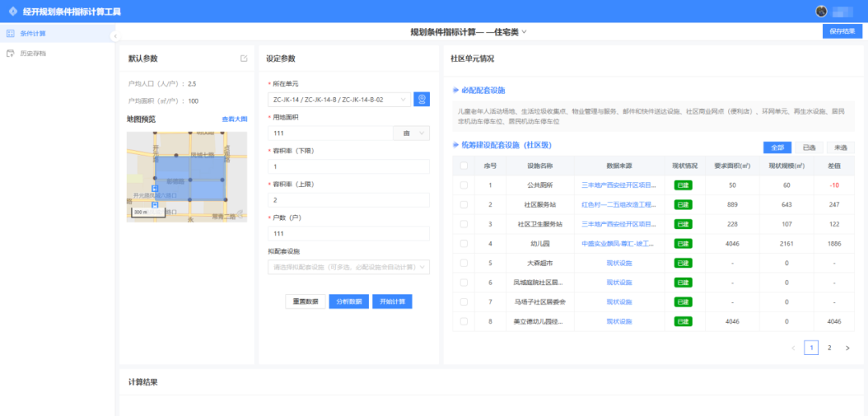Switch to the 未选 filter tab
This screenshot has width=868, height=416.
tap(841, 148)
